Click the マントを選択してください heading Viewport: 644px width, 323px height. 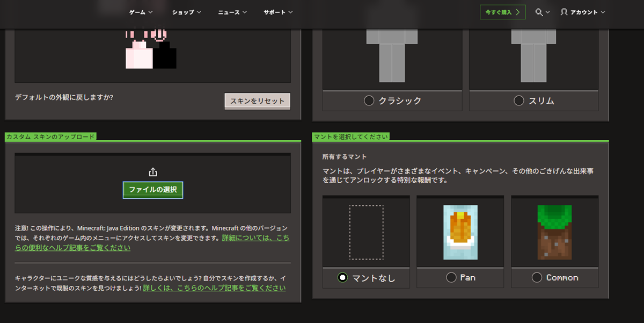[x=350, y=137]
